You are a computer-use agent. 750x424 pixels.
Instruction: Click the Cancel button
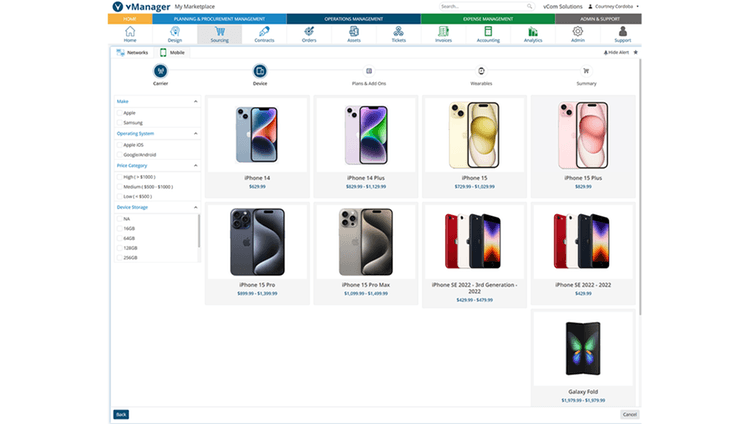629,414
